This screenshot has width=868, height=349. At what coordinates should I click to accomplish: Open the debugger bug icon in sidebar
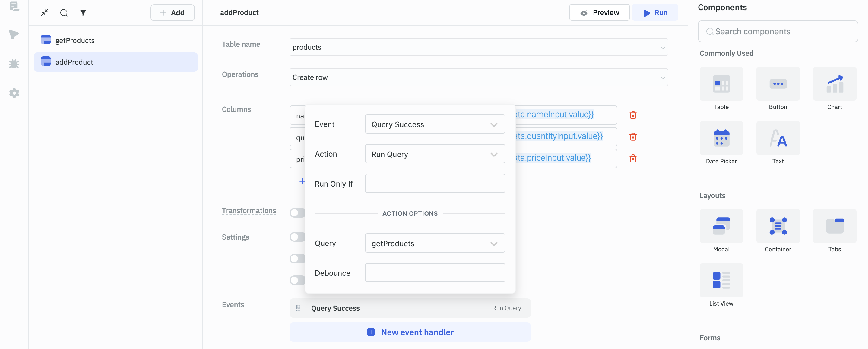[14, 64]
